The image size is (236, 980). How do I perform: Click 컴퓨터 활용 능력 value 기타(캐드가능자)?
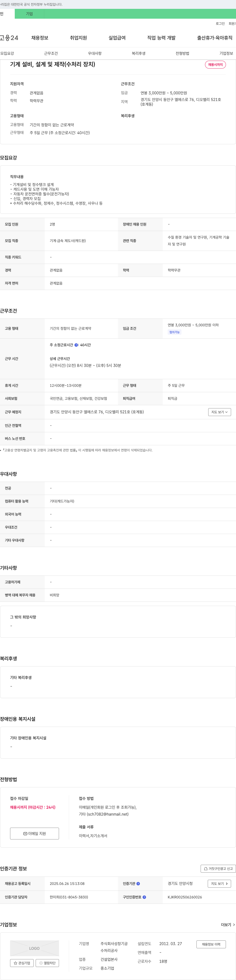62,501
